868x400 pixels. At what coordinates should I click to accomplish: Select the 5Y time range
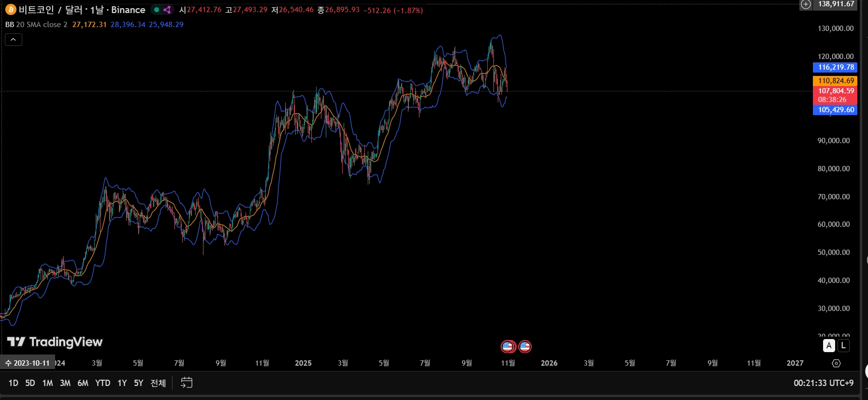[x=139, y=383]
